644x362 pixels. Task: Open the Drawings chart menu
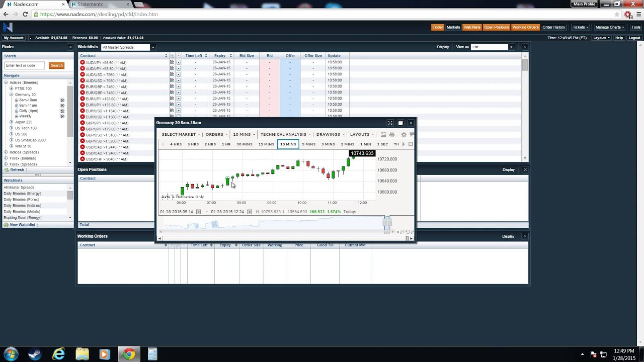click(x=331, y=135)
